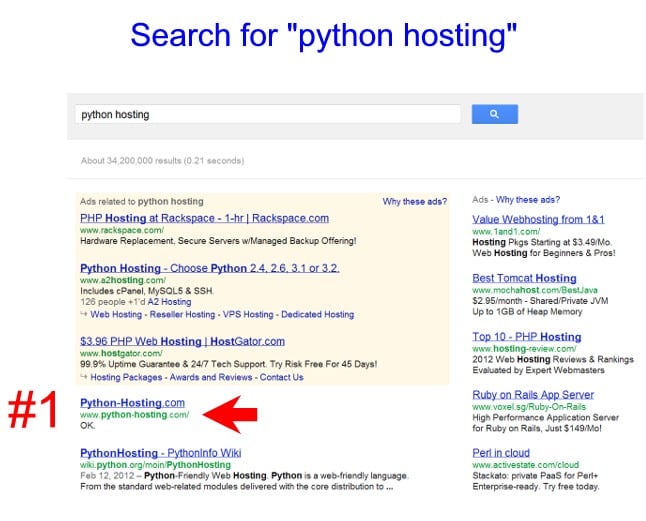Open the Best Tomcat Hosting ad
The height and width of the screenshot is (521, 646).
524,278
